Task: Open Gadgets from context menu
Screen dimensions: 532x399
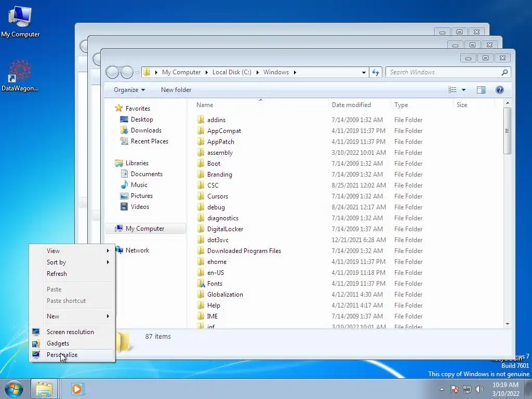Action: 72,343
